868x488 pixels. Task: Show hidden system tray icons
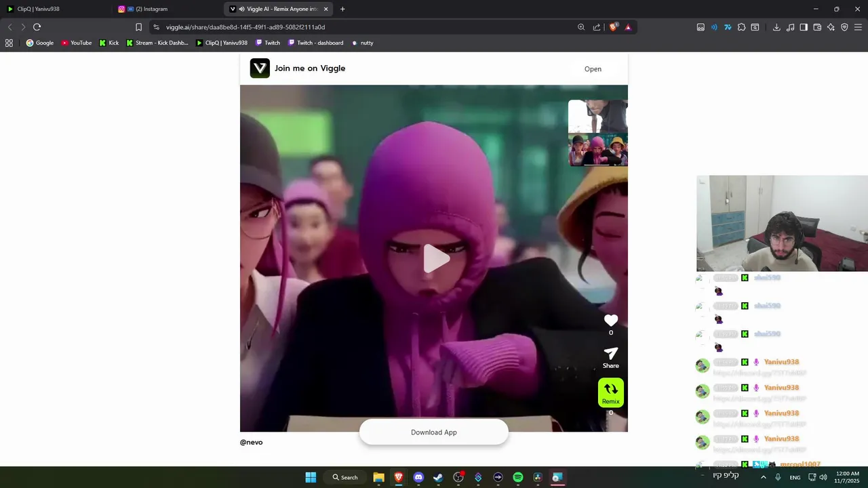tap(763, 477)
